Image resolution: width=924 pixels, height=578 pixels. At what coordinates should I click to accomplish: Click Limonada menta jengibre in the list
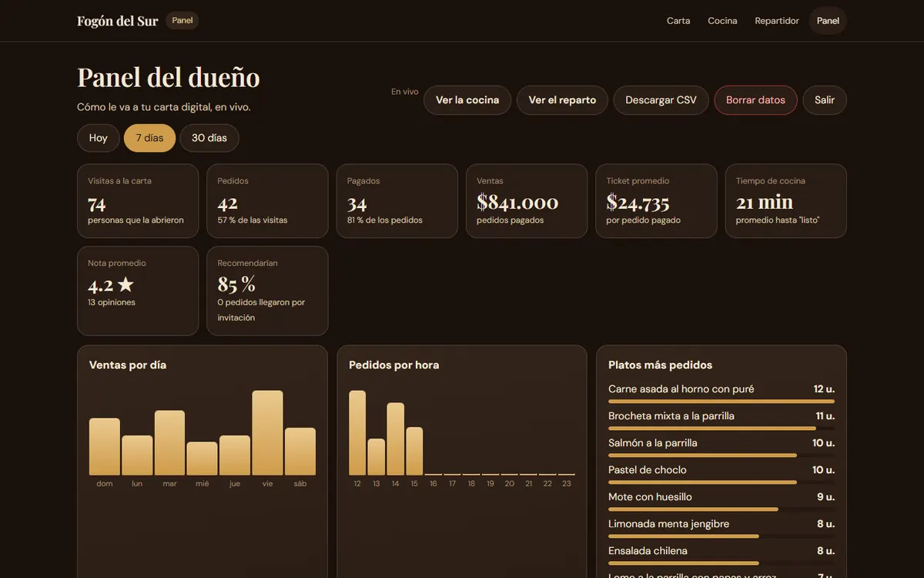coord(721,528)
